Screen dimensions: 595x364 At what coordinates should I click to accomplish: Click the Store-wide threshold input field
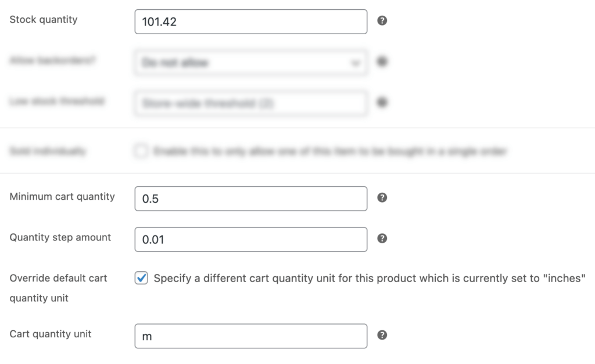point(250,102)
